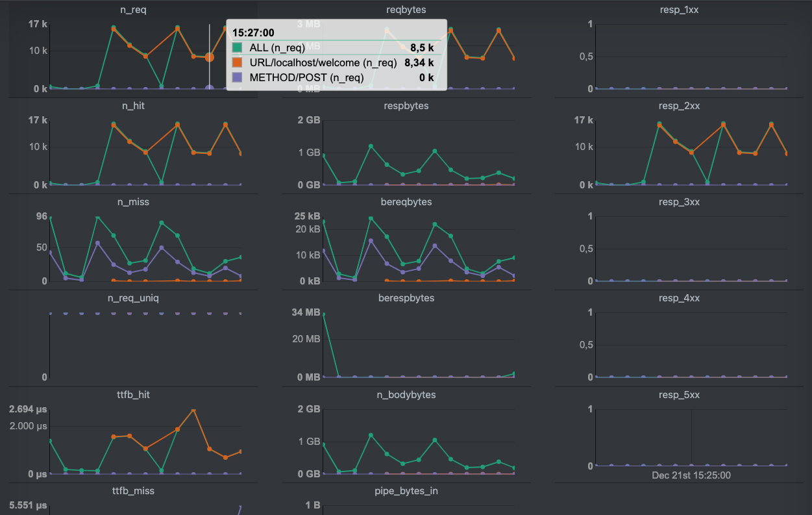Viewport: 812px width, 515px height.
Task: Click the highlighted orange data point on n_req
Action: click(x=209, y=57)
